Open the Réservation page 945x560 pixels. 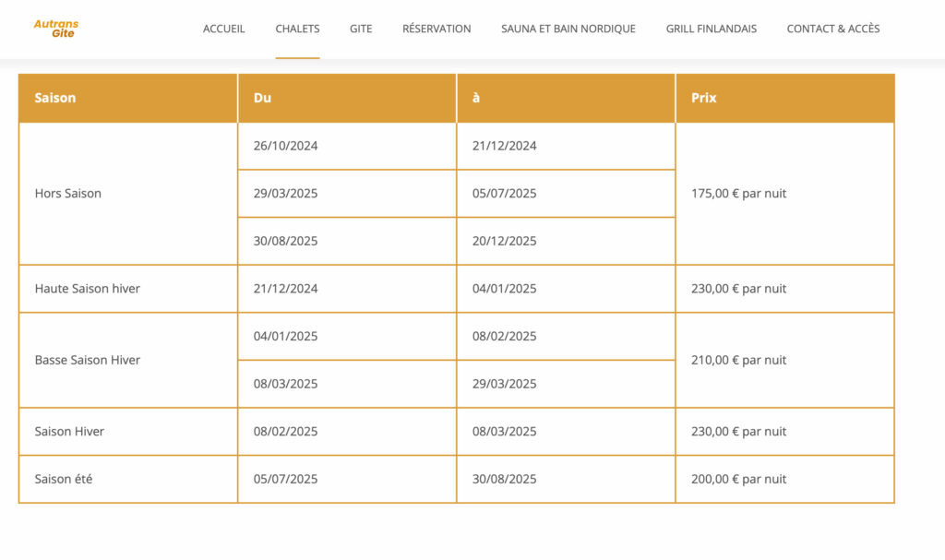pos(437,29)
